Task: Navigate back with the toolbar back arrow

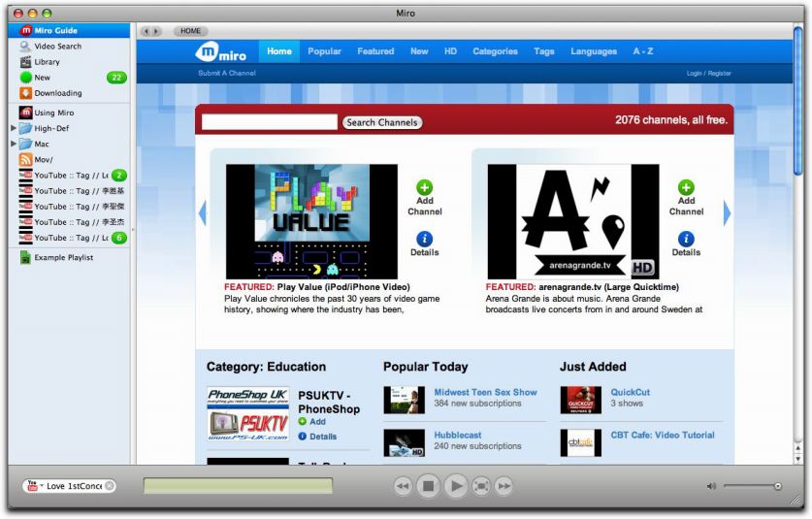Action: point(146,31)
